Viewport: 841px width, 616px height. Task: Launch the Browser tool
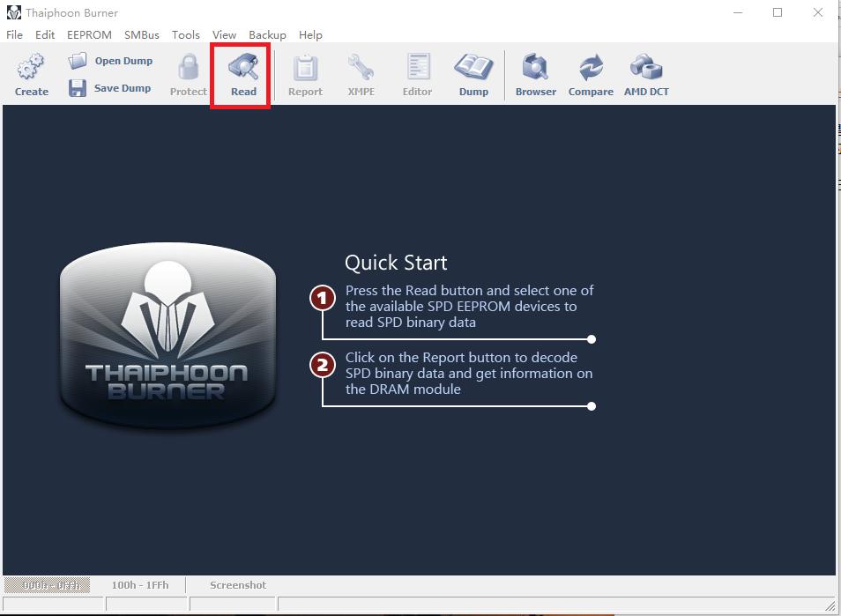click(535, 68)
